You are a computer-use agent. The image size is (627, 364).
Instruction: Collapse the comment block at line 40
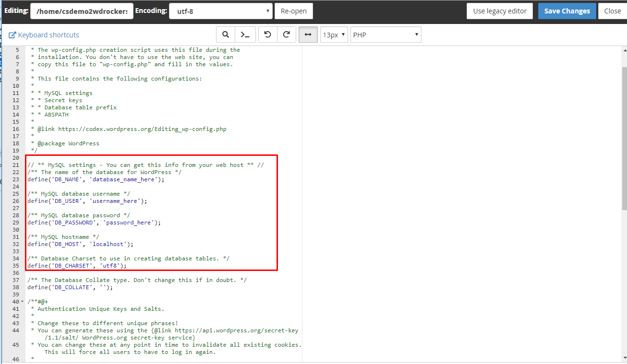pos(22,302)
